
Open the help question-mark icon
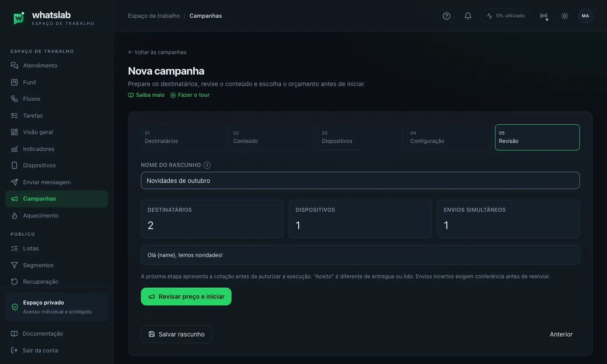coord(447,16)
